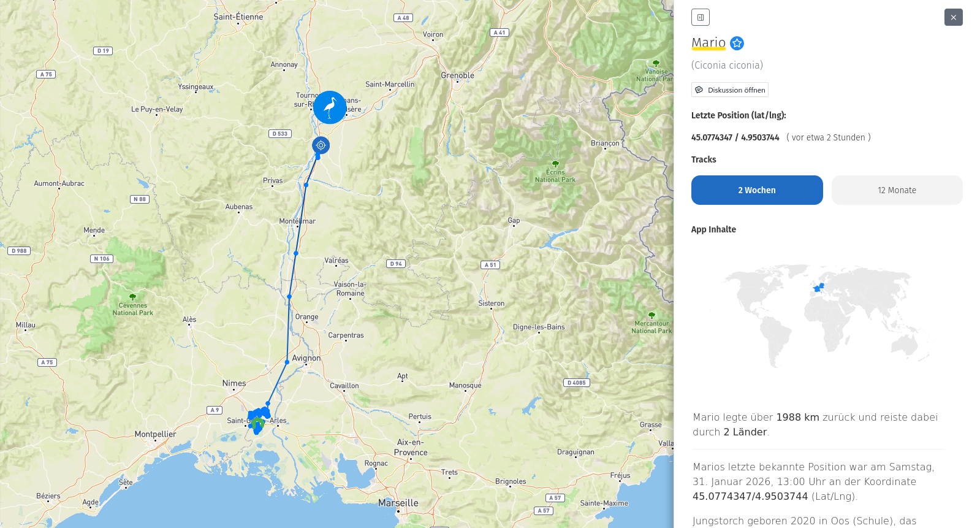980x528 pixels.
Task: Click the track point south of Montélimar
Action: click(x=296, y=253)
